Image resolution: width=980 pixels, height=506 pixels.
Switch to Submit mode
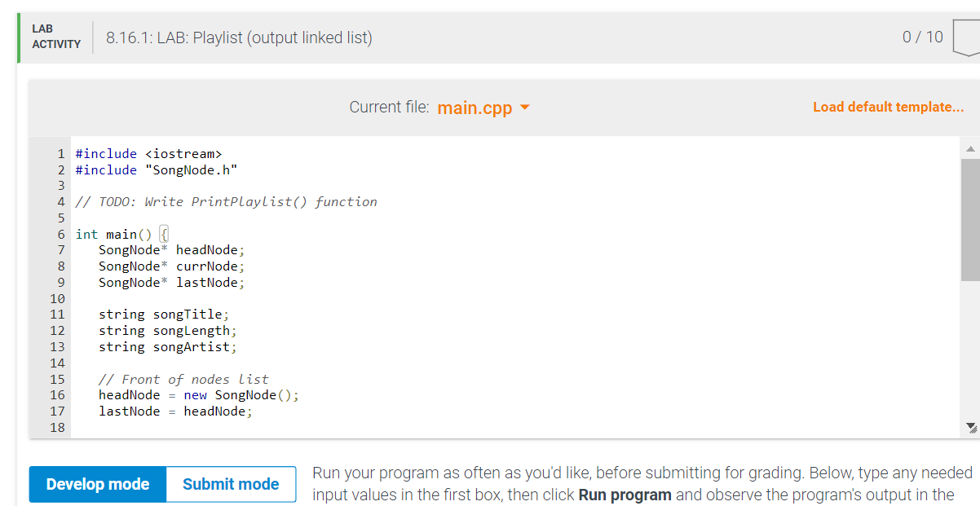(230, 484)
